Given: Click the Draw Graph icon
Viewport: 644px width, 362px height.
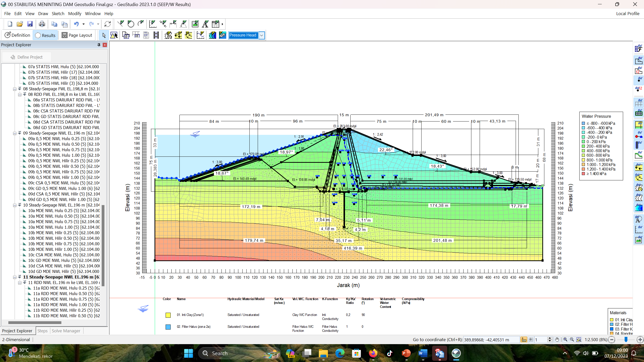Looking at the screenshot, I should pos(200,35).
